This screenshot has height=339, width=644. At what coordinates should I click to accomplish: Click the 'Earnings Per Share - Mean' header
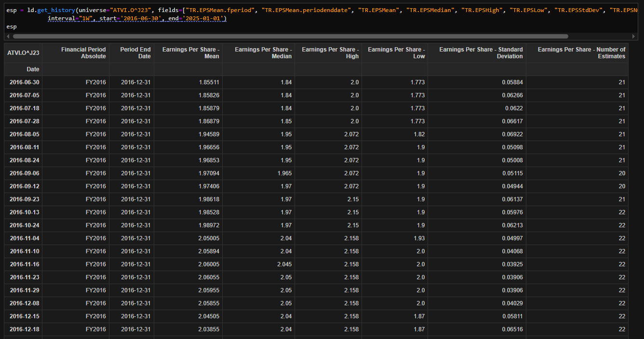click(191, 53)
